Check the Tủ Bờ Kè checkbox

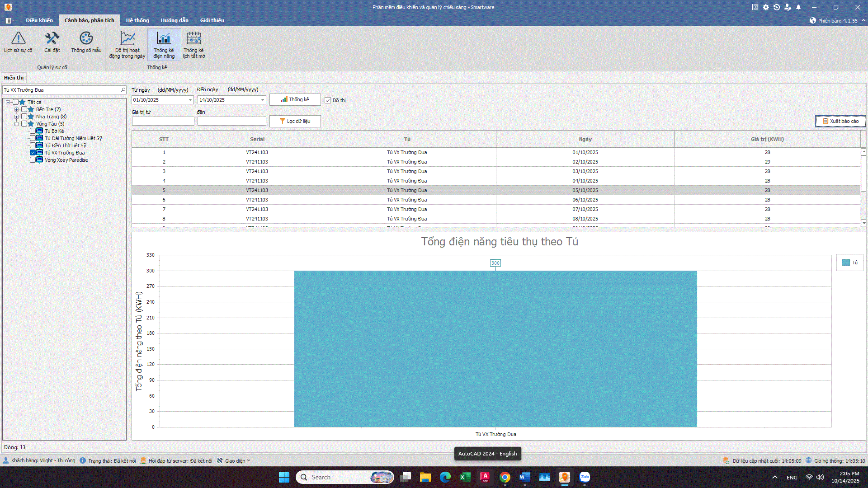tap(33, 131)
